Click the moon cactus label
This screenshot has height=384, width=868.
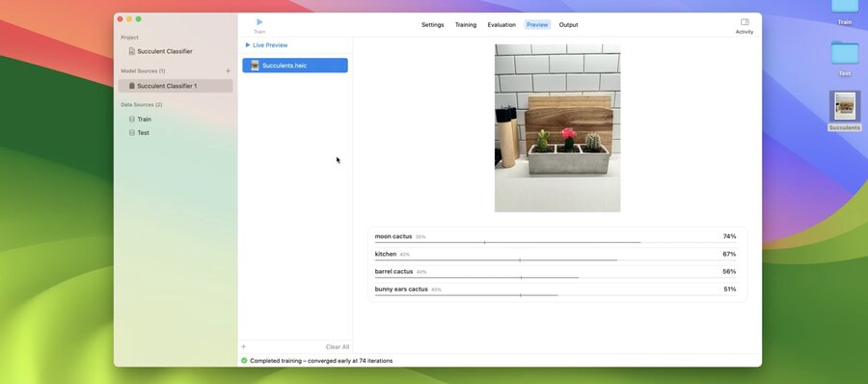393,236
